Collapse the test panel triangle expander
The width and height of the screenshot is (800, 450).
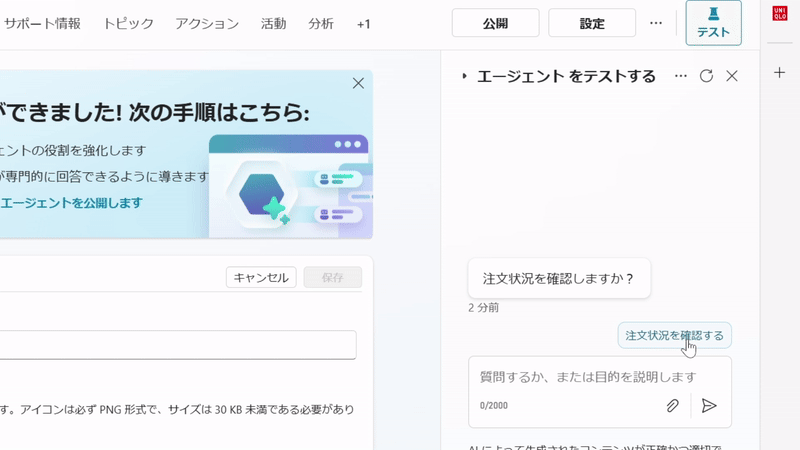(464, 76)
